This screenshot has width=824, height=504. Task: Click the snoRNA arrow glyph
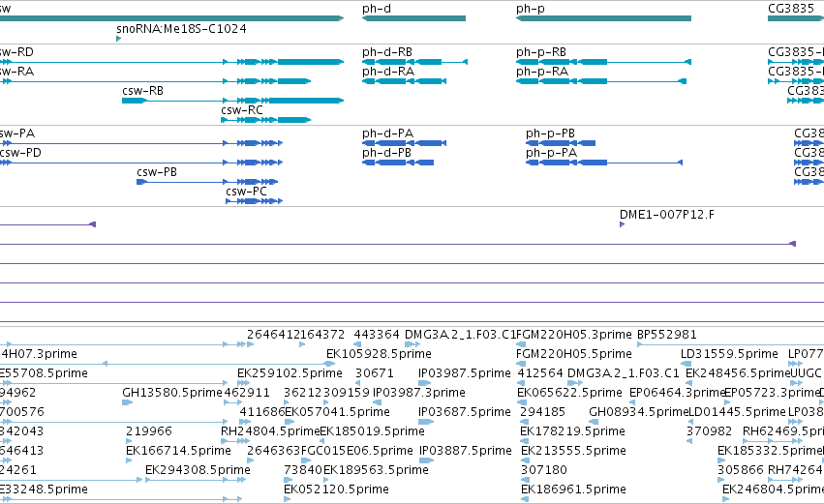(x=119, y=39)
